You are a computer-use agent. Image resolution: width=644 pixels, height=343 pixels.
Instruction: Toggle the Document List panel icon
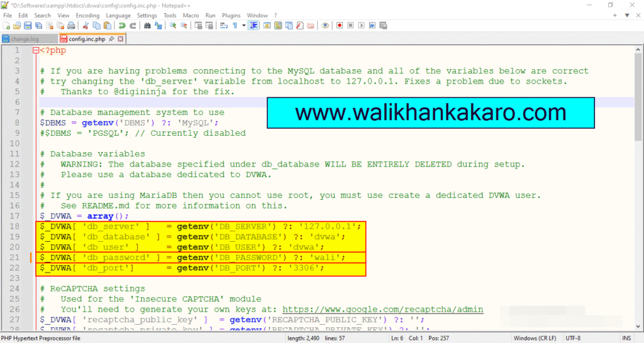289,25
